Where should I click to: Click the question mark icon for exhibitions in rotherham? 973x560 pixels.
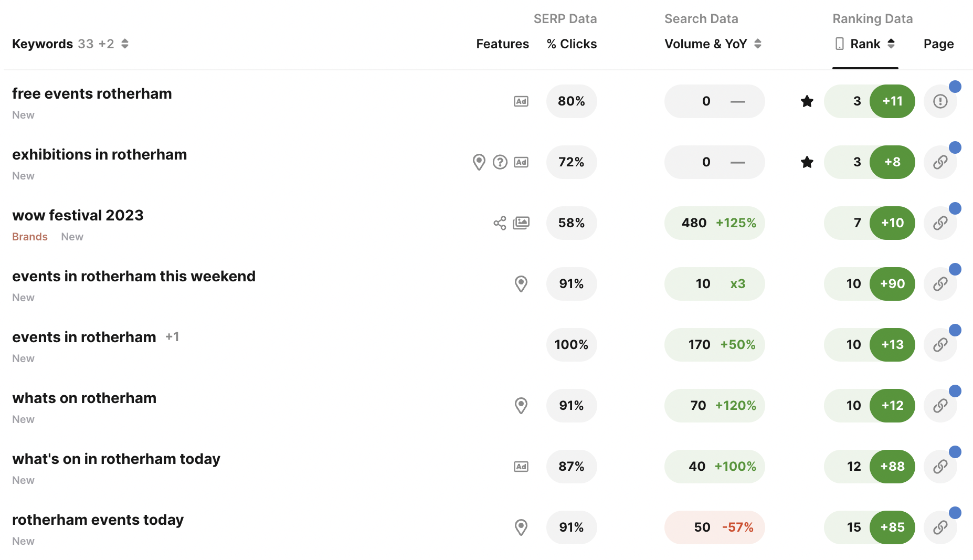point(500,162)
